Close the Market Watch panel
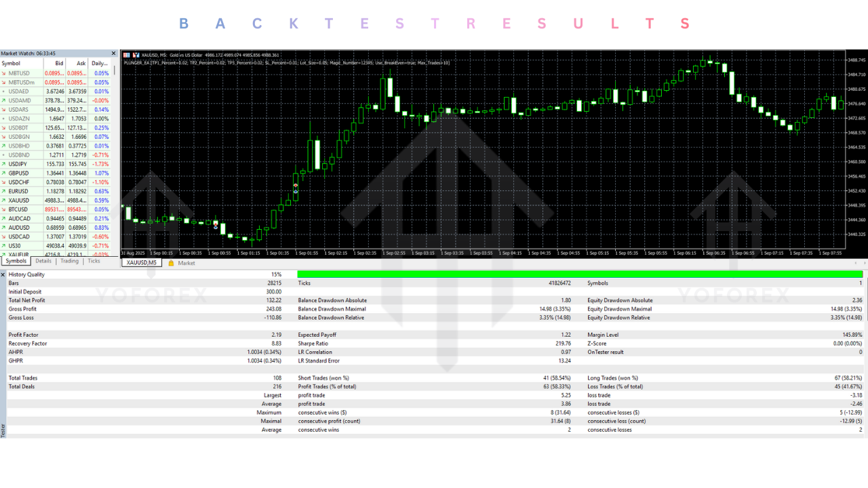 (115, 54)
